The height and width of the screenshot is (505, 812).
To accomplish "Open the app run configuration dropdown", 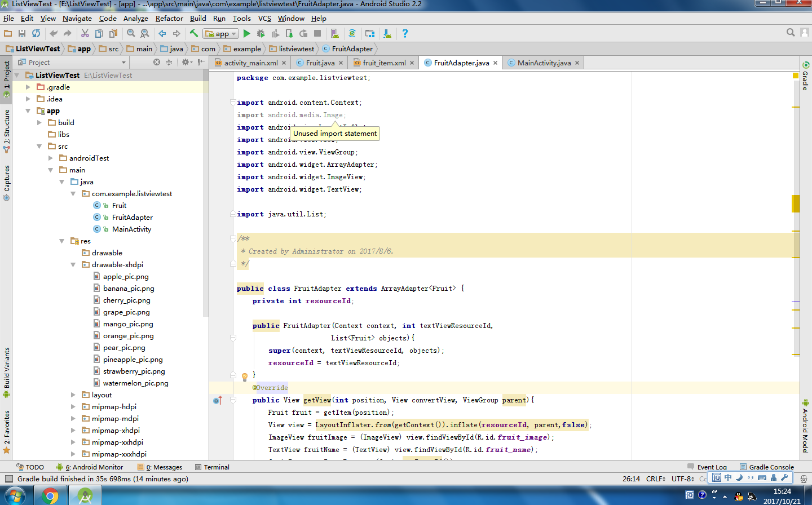I will point(221,34).
